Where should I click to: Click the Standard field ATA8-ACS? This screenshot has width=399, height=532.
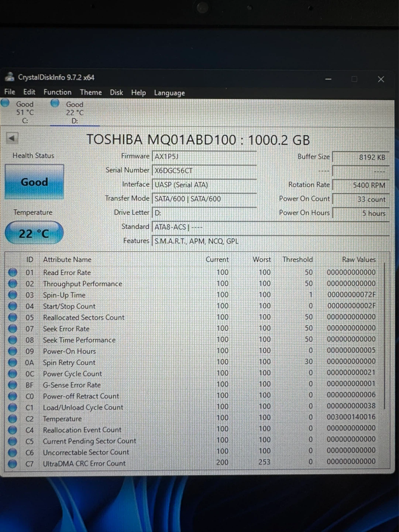tap(271, 227)
